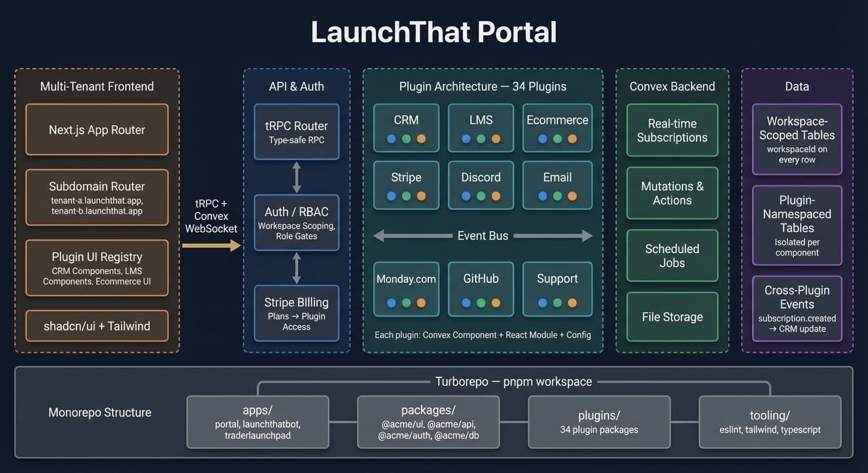Click the orange dot in Ecommerce plugin card

[572, 139]
